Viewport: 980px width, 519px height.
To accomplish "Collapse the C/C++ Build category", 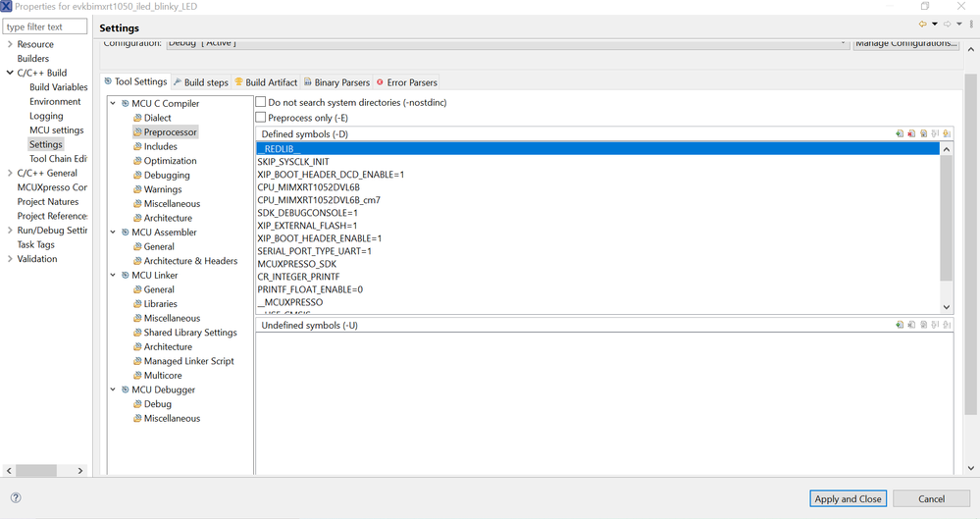I will pyautogui.click(x=10, y=73).
